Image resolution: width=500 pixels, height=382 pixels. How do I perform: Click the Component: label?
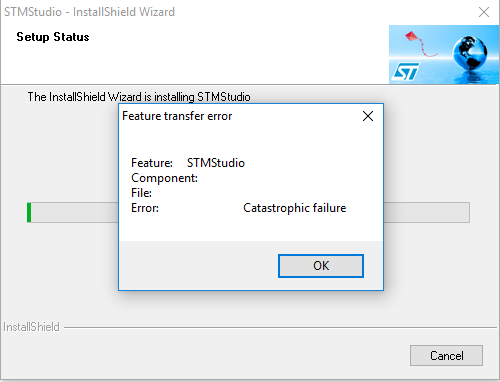164,178
